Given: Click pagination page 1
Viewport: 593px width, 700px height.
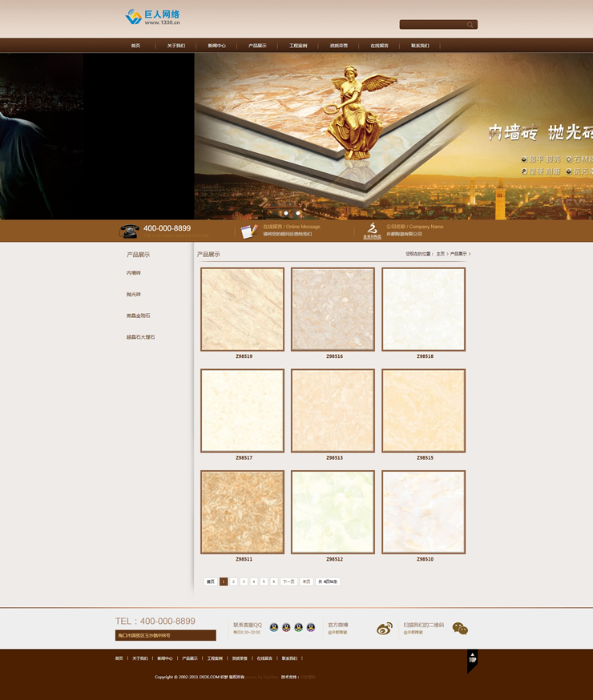Looking at the screenshot, I should [224, 581].
